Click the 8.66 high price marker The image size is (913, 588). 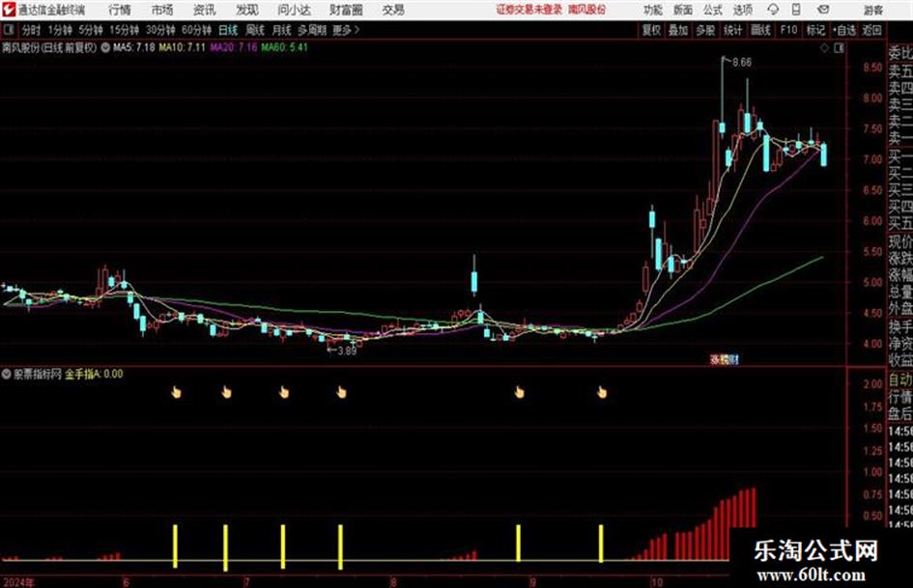coord(741,63)
